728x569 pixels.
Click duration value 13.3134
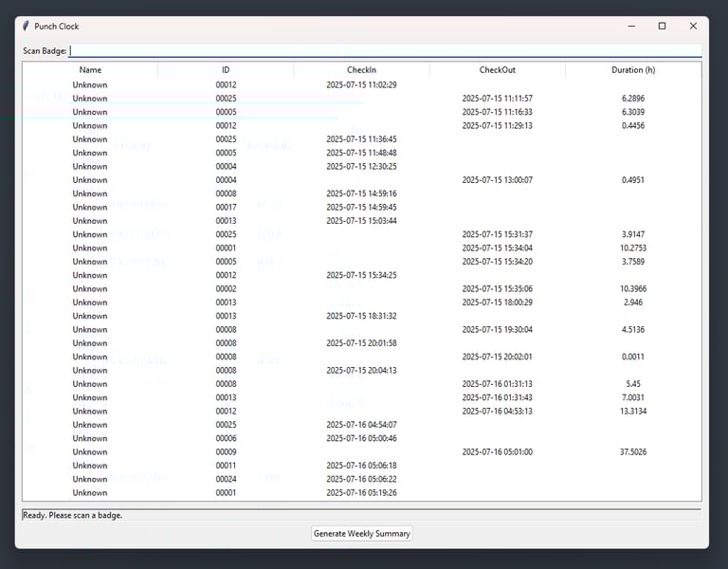click(633, 411)
